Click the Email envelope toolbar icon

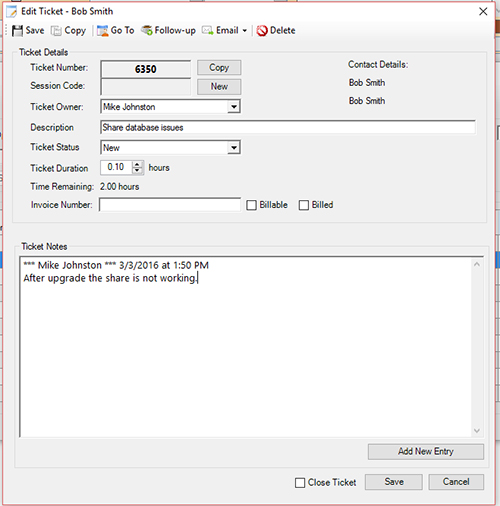208,30
